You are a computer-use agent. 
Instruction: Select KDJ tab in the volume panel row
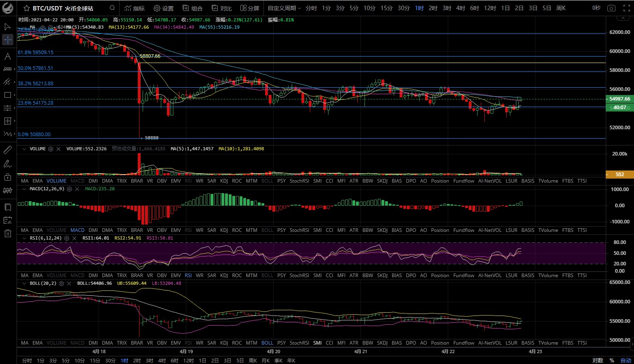coord(224,181)
